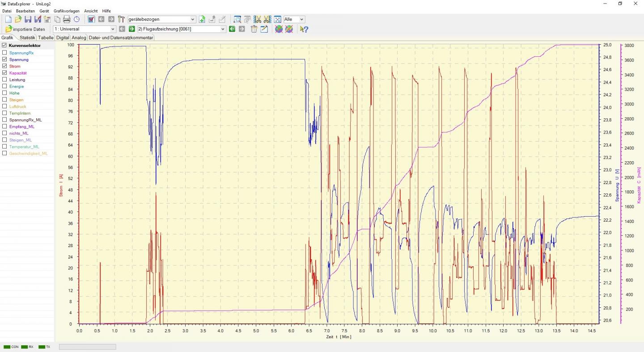Open the 1 : Universal channel dropdown
This screenshot has width=644, height=352.
[x=84, y=29]
